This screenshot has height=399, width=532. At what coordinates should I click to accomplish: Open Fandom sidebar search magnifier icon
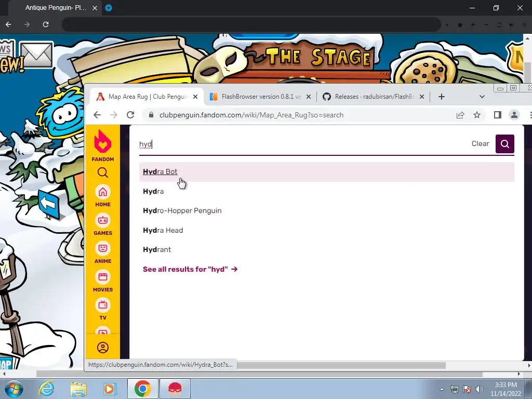click(103, 172)
